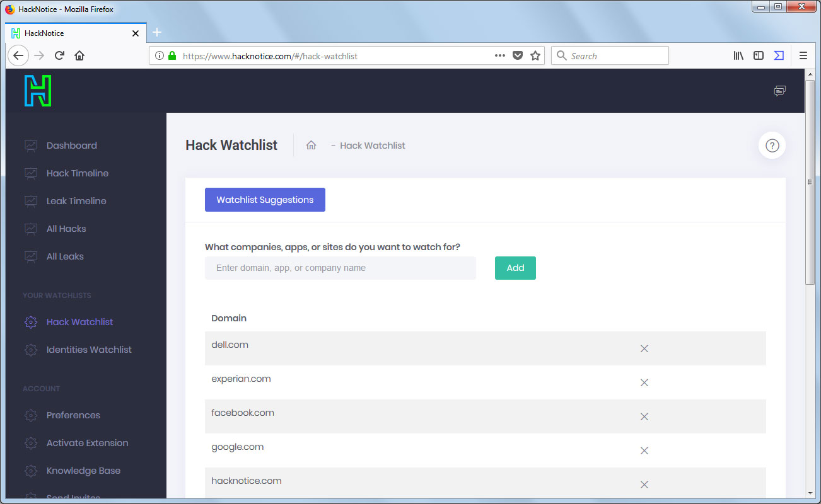
Task: Select Hack Watchlist in the sidebar
Action: coord(79,322)
